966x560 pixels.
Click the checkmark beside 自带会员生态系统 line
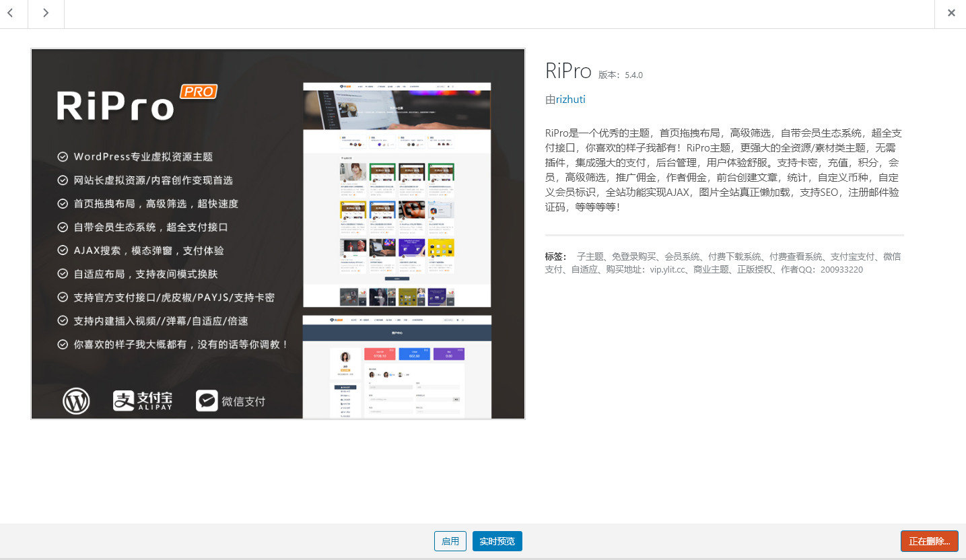(x=63, y=227)
